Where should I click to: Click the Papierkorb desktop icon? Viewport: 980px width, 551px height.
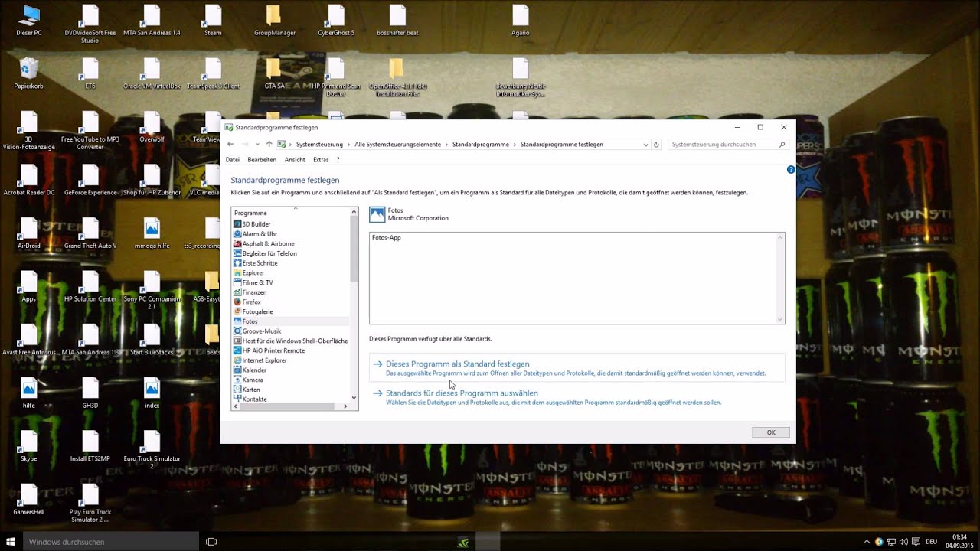[29, 73]
